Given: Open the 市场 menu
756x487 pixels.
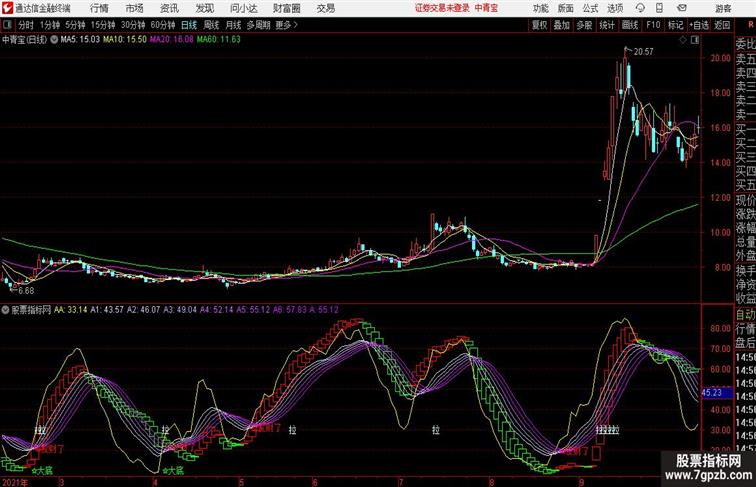Looking at the screenshot, I should [135, 8].
